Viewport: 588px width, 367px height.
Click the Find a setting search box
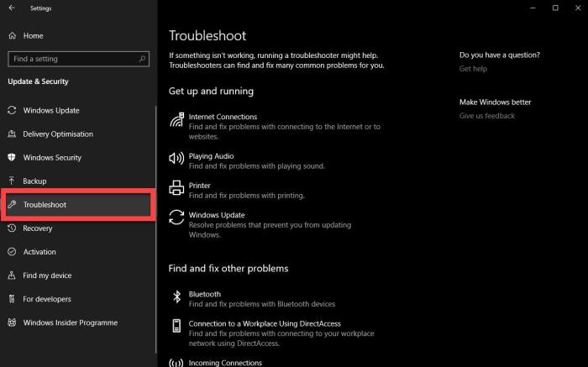(x=78, y=59)
